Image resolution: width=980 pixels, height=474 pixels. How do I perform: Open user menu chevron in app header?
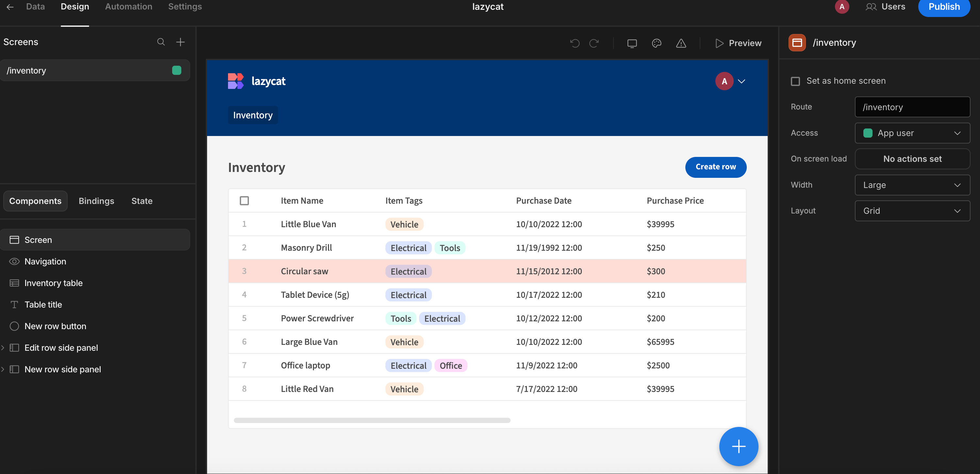(742, 81)
